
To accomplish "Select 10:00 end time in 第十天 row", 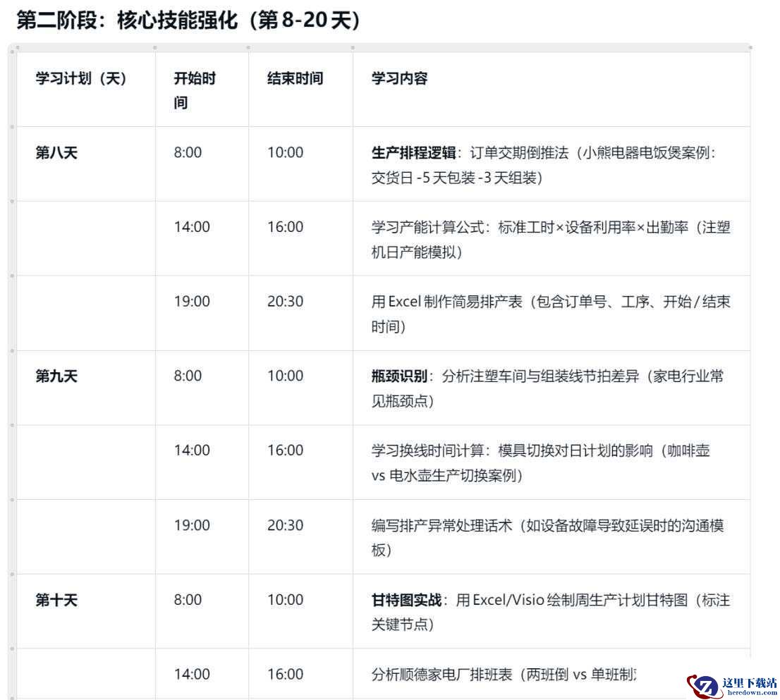I will pyautogui.click(x=285, y=600).
